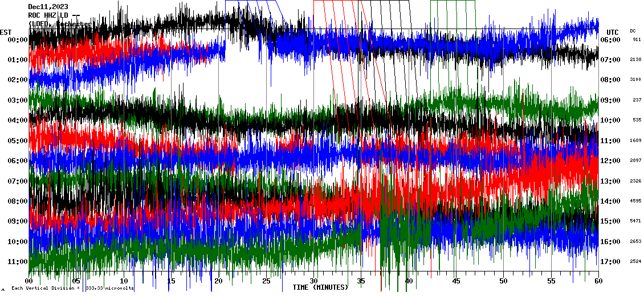The image size is (644, 296).
Task: Click DC value 237
Action: tap(637, 100)
